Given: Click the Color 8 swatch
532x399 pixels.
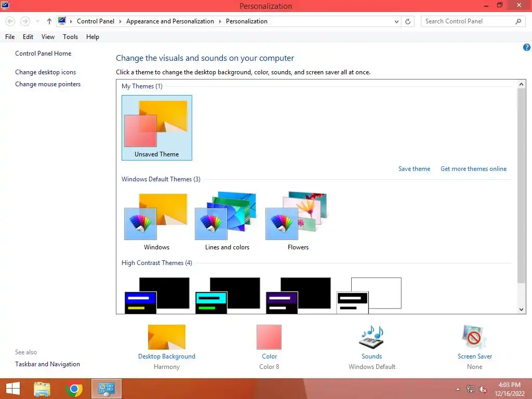Looking at the screenshot, I should click(269, 337).
